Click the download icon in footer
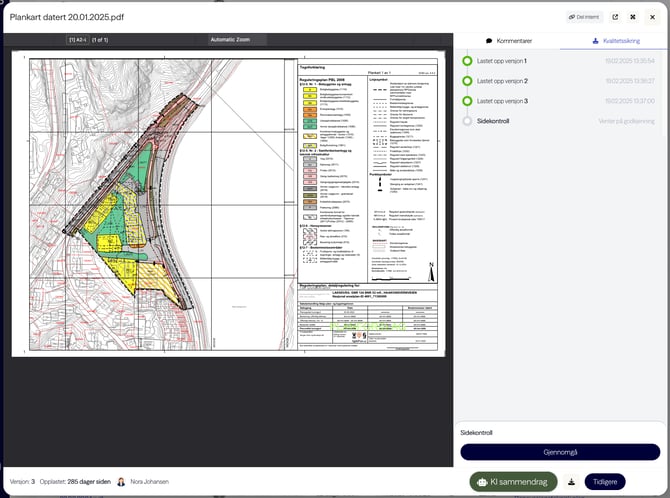The width and height of the screenshot is (670, 498). tap(571, 481)
